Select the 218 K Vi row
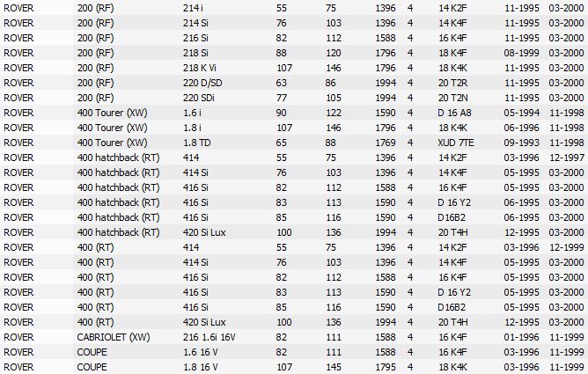The height and width of the screenshot is (374, 588). coord(294,68)
